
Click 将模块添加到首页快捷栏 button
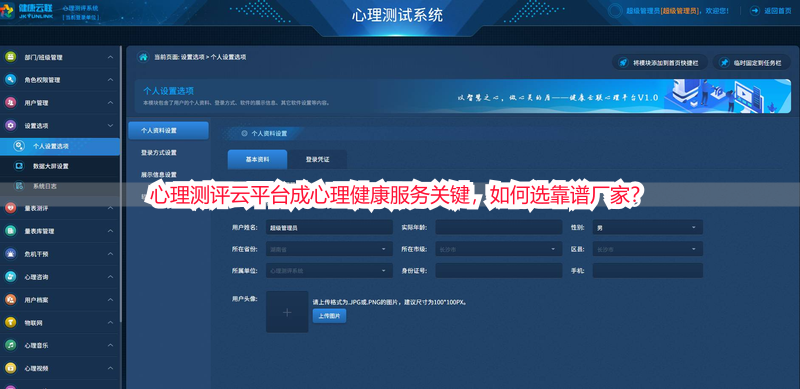click(x=660, y=63)
